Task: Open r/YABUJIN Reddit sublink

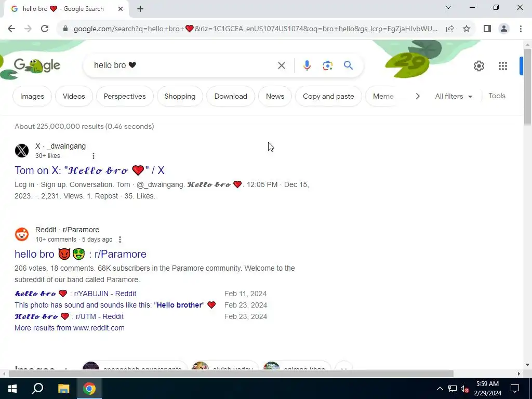Action: 75,294
